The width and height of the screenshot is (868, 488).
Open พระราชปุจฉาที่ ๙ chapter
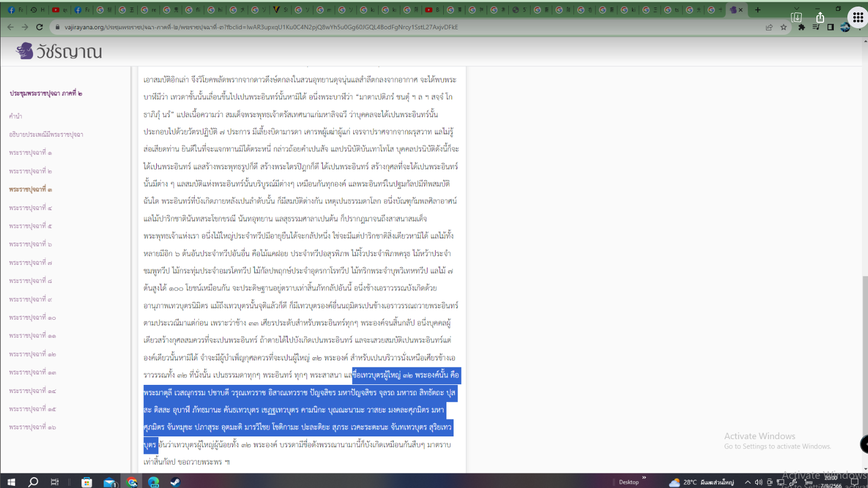click(30, 299)
